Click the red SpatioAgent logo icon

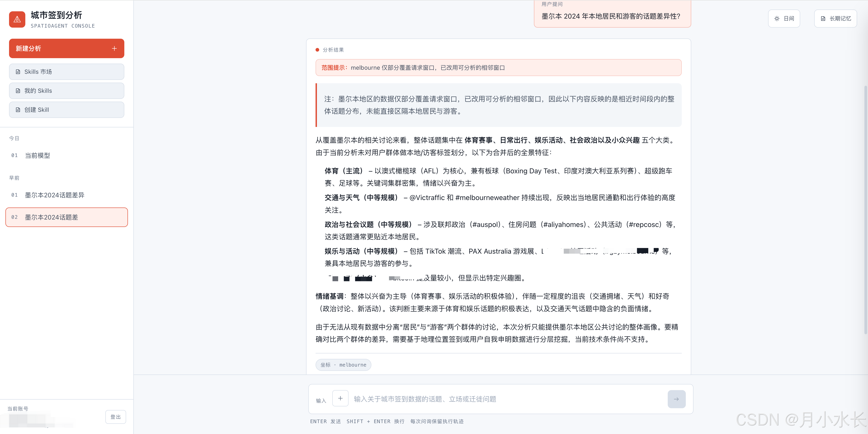click(17, 19)
